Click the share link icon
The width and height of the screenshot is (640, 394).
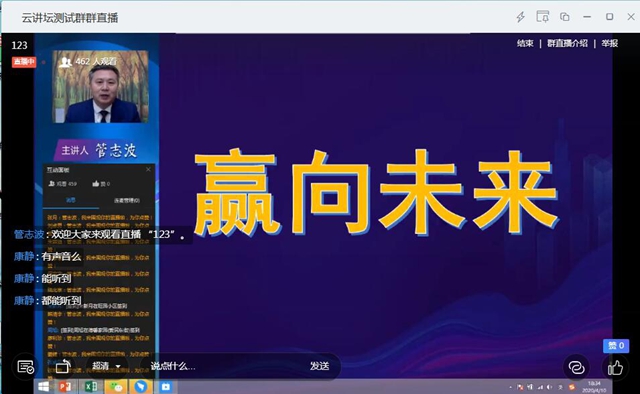pos(576,367)
